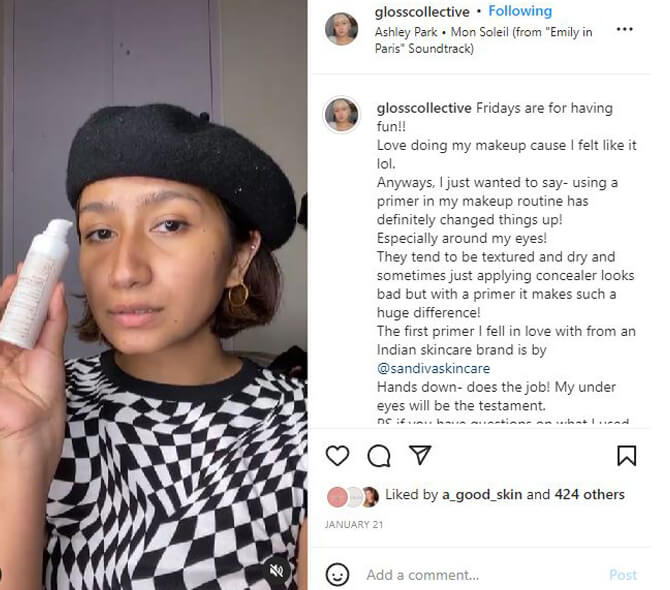
Task: Open glosscollective profile from header username
Action: coord(422,12)
